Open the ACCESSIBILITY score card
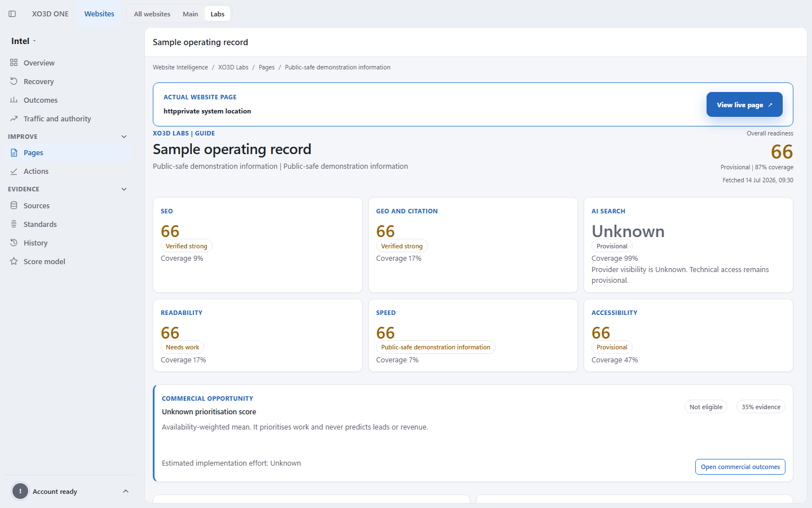This screenshot has height=508, width=812. [x=689, y=335]
